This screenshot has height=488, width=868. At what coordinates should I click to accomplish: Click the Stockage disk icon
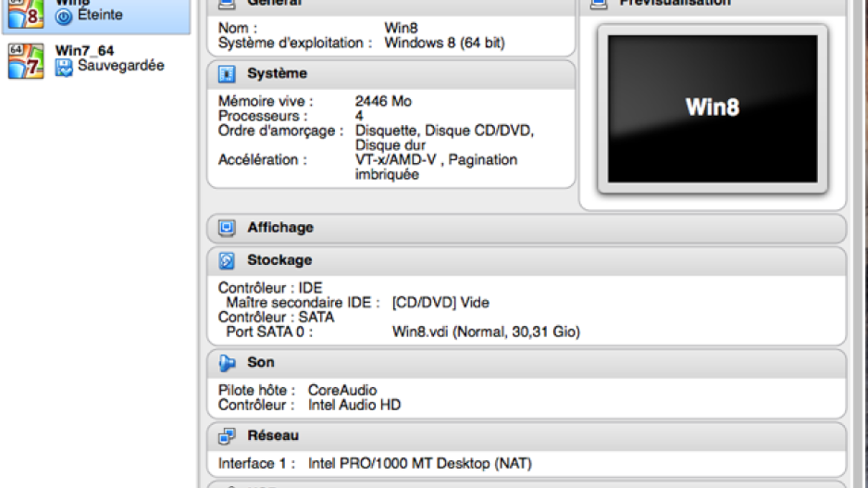227,260
